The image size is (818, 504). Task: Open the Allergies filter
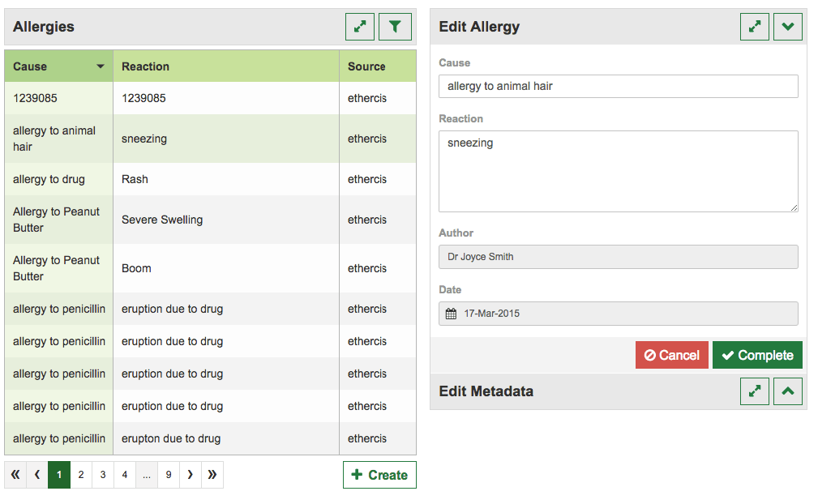point(395,27)
